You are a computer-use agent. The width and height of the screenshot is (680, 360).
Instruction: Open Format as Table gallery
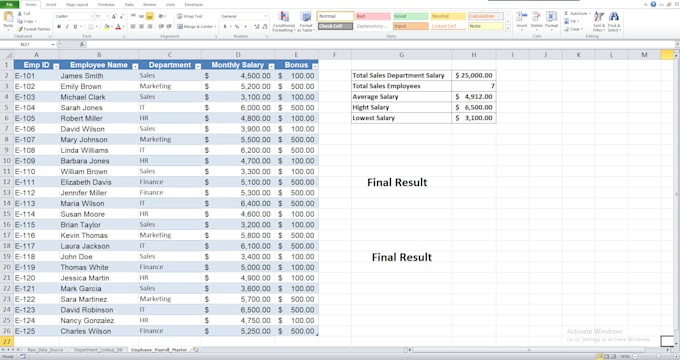306,22
